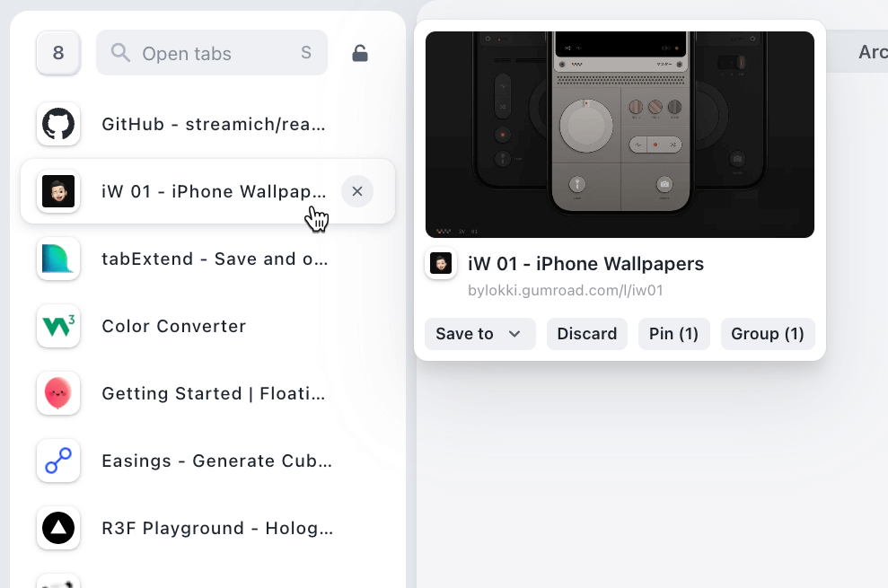The height and width of the screenshot is (588, 888).
Task: Group the iW 01 tab
Action: coord(767,334)
